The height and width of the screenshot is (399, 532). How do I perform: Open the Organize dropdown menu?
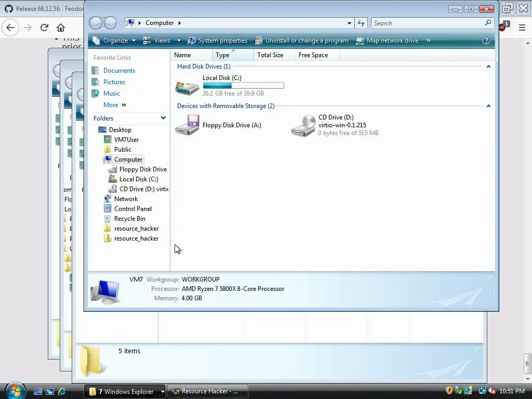[114, 41]
